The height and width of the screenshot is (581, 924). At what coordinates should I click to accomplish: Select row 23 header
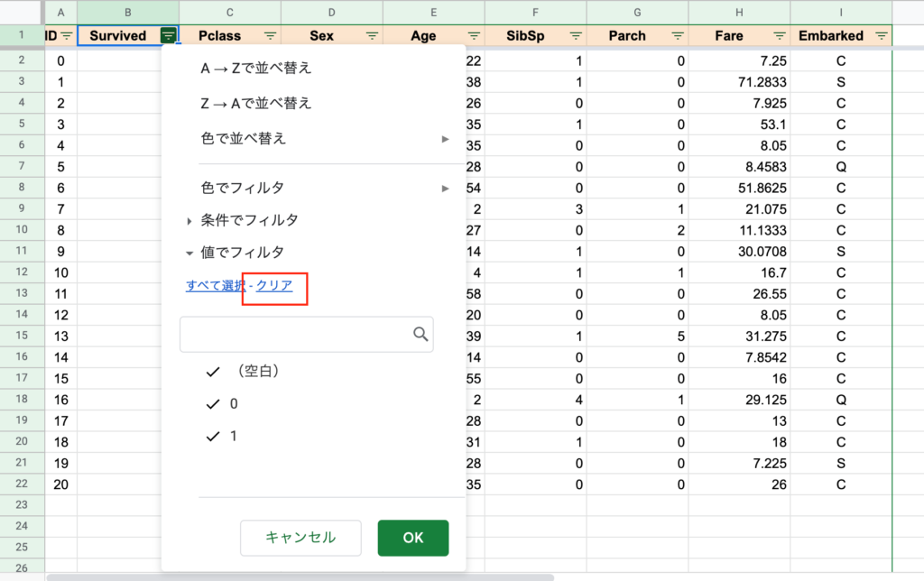pos(22,505)
